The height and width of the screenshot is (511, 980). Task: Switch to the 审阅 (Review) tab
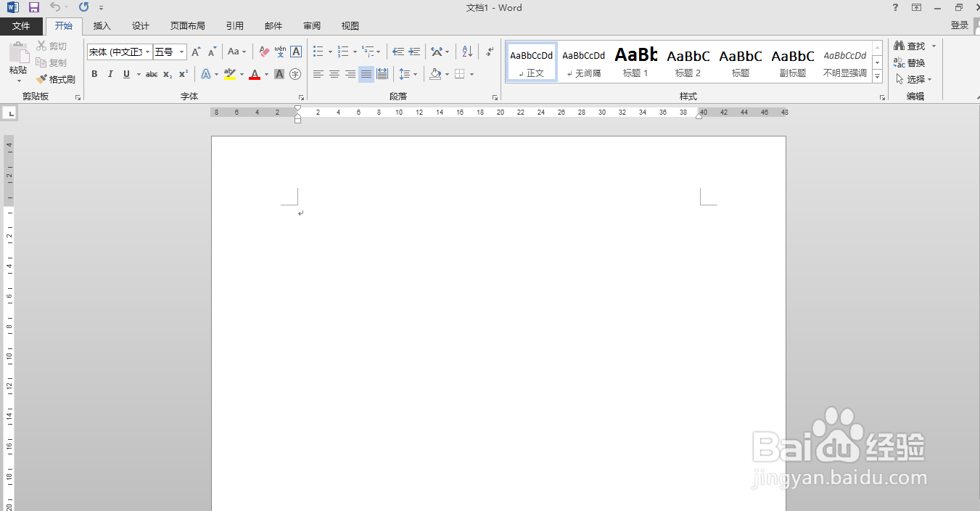(x=312, y=26)
